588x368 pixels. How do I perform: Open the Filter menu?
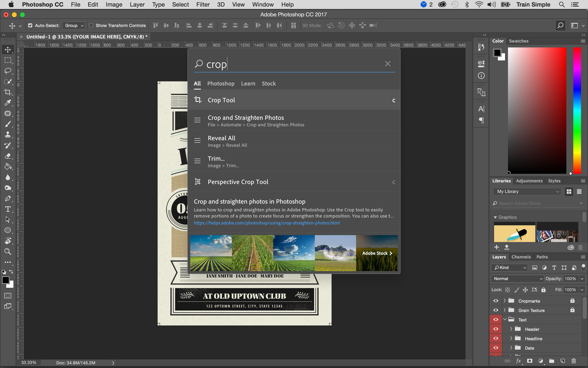[203, 4]
